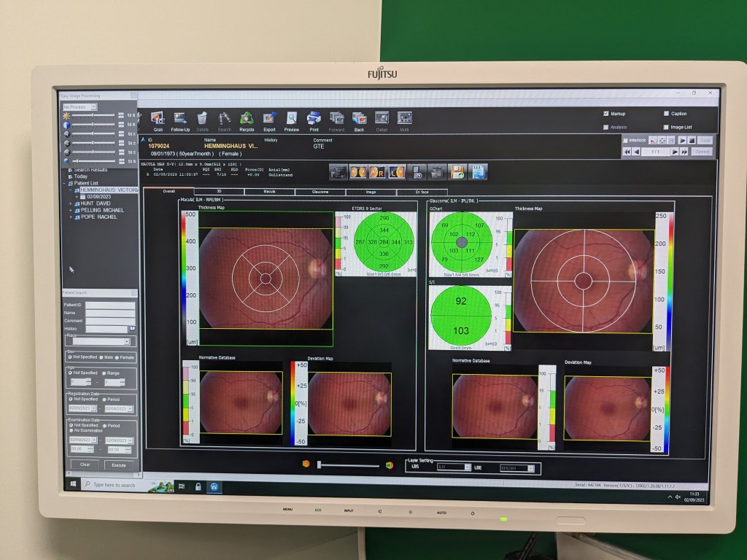This screenshot has width=747, height=560.
Task: Click the Execute button
Action: click(x=120, y=464)
